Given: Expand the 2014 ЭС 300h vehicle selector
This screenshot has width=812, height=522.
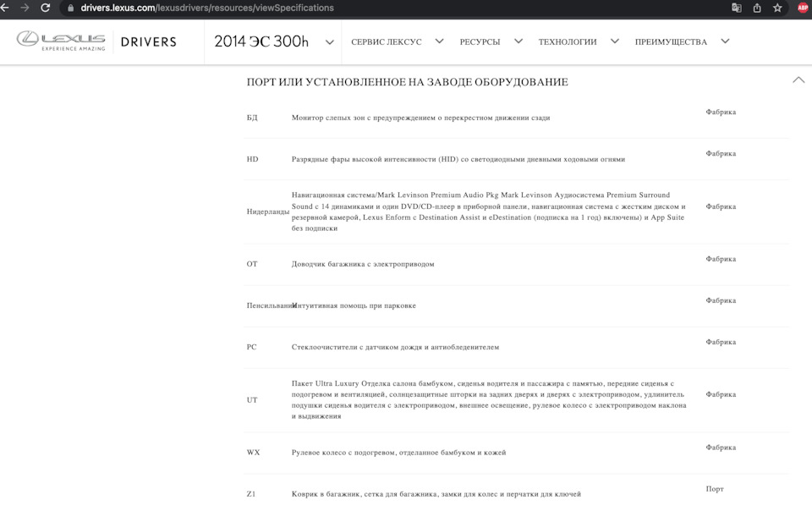Looking at the screenshot, I should pos(273,41).
